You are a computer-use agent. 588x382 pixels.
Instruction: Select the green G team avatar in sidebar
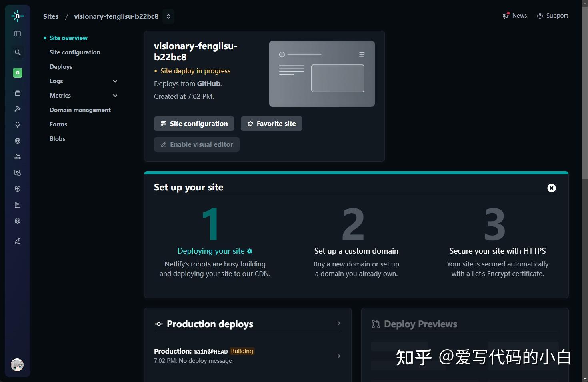pos(17,72)
